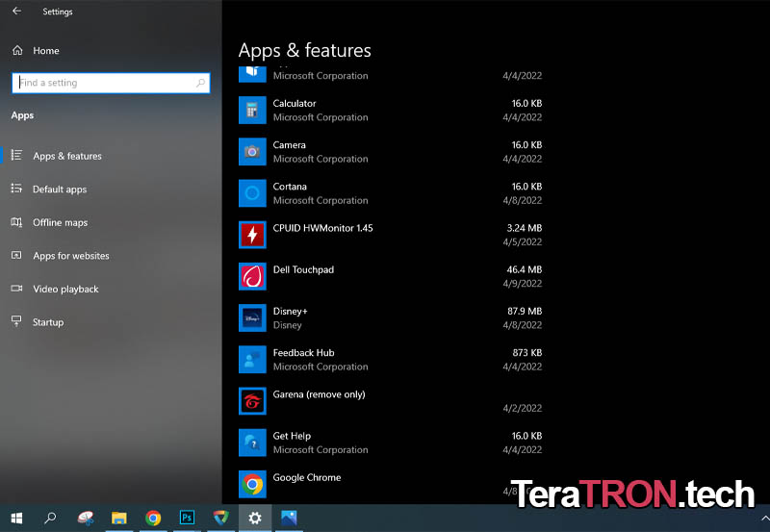770x532 pixels.
Task: Click the 873 KB size value
Action: pos(526,353)
